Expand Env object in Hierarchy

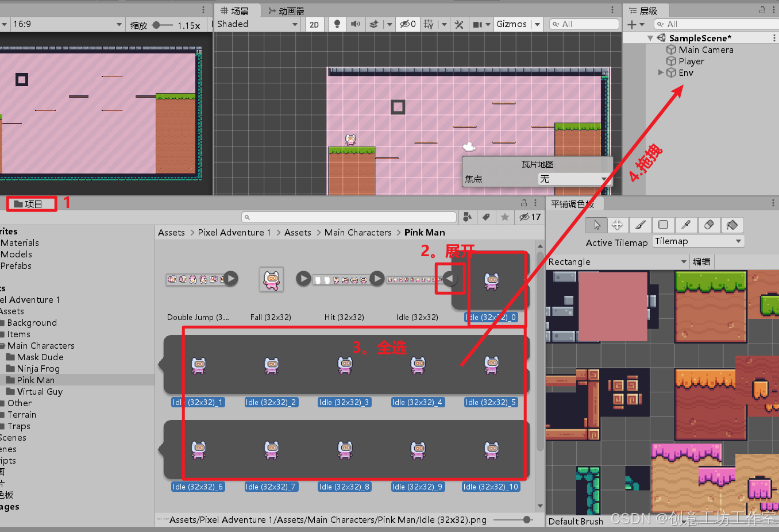(x=661, y=73)
